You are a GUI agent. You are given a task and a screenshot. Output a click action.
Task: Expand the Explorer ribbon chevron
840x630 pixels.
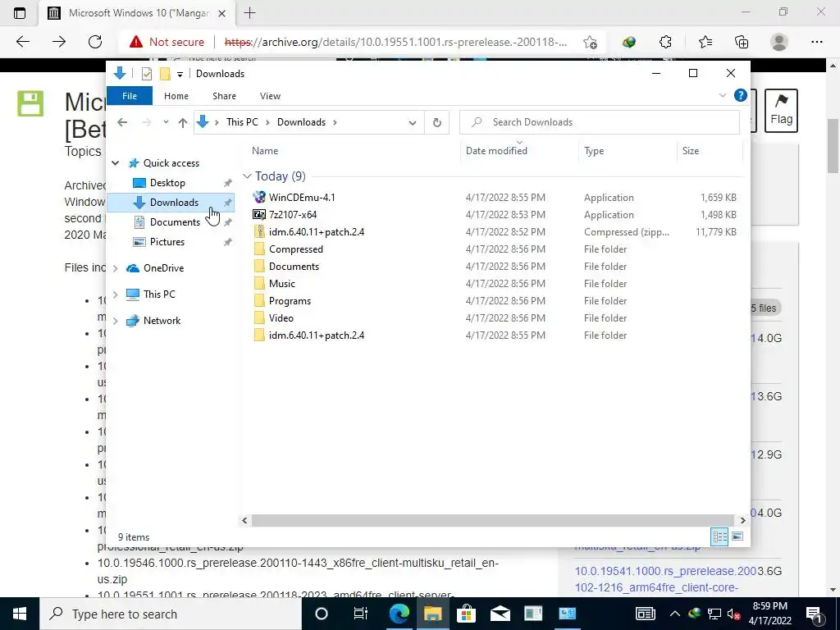tap(722, 95)
